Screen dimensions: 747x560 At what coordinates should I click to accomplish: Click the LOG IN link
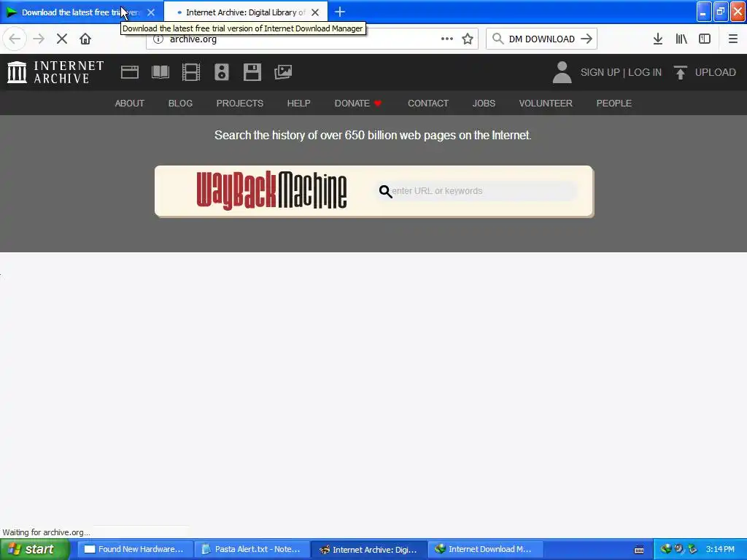645,72
